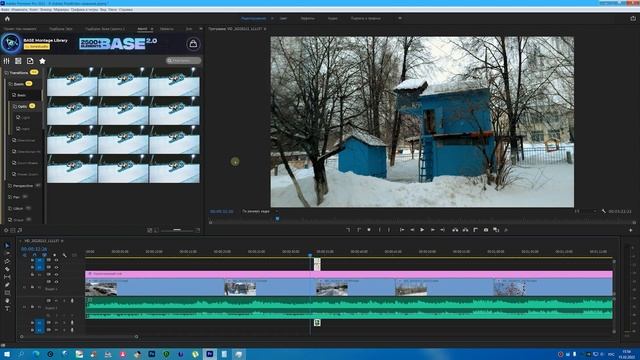Switch to the Captions and Graphics workspace
This screenshot has width=640, height=360.
coord(366,18)
